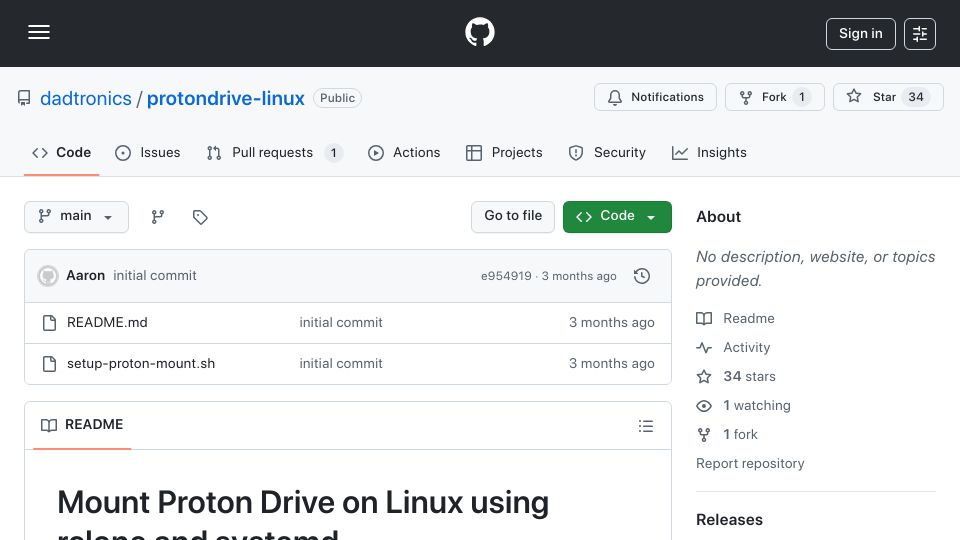Image resolution: width=960 pixels, height=540 pixels.
Task: Open author Aaron's commits link
Action: coord(86,276)
